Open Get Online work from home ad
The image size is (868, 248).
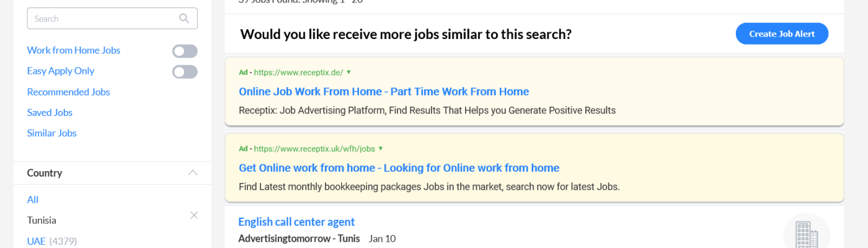[x=399, y=168]
